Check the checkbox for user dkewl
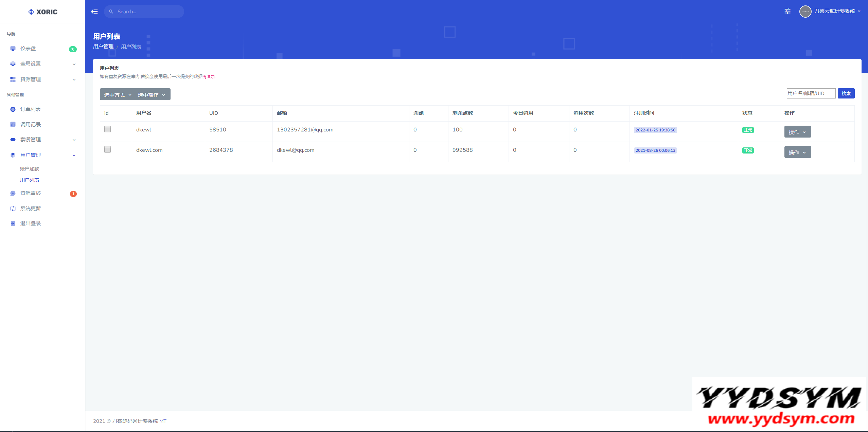This screenshot has width=868, height=432. pyautogui.click(x=107, y=129)
